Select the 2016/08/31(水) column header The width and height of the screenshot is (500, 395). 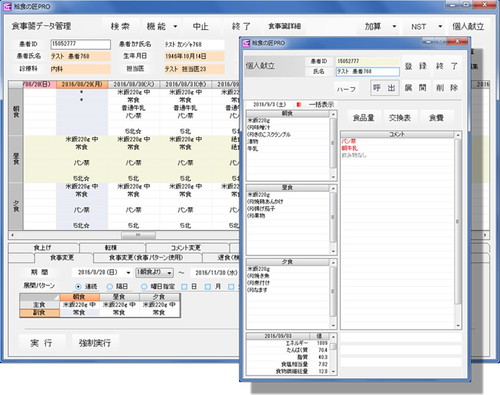[x=186, y=84]
